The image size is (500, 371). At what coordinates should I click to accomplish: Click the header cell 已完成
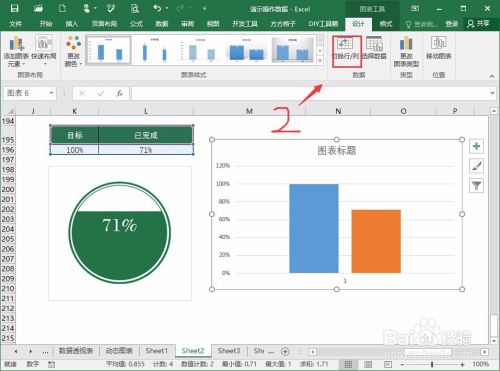[146, 135]
